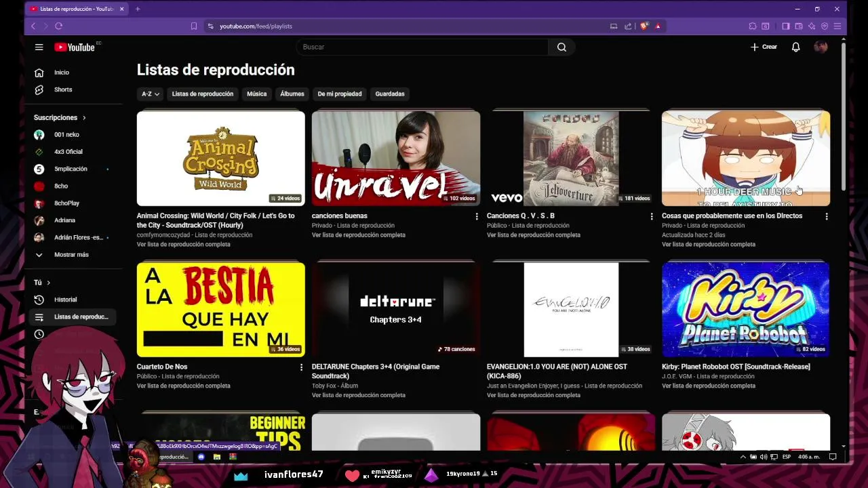Open the J.O.E. VGM channel link
This screenshot has height=488, width=868.
(x=678, y=376)
